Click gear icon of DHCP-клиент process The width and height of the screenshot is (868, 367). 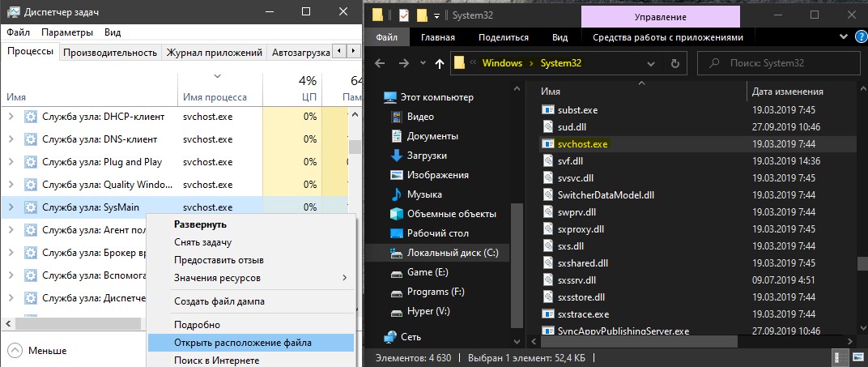(x=30, y=117)
